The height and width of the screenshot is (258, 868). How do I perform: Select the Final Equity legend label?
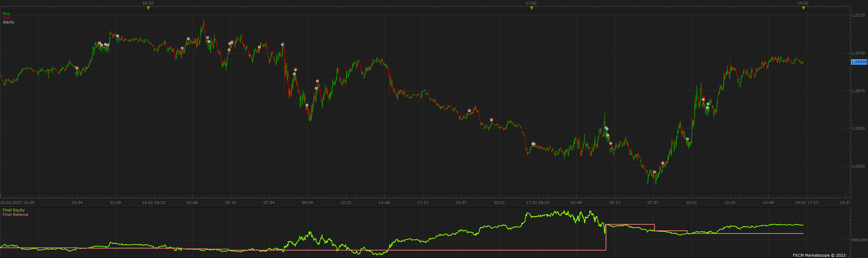(x=14, y=210)
